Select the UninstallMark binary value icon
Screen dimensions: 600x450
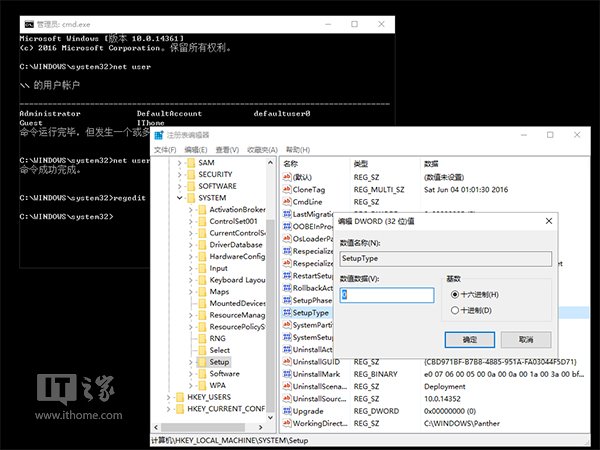[288, 372]
